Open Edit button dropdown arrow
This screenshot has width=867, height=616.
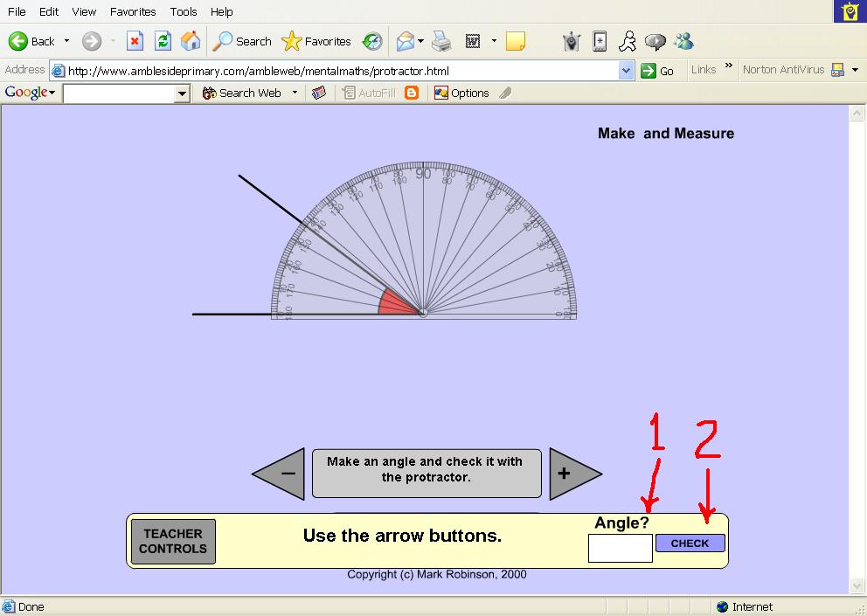tap(494, 41)
